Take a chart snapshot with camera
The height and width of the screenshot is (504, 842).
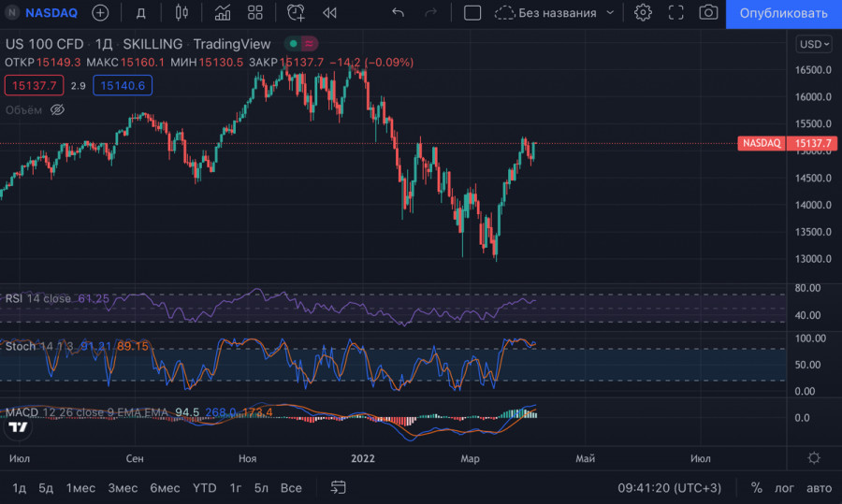[708, 12]
